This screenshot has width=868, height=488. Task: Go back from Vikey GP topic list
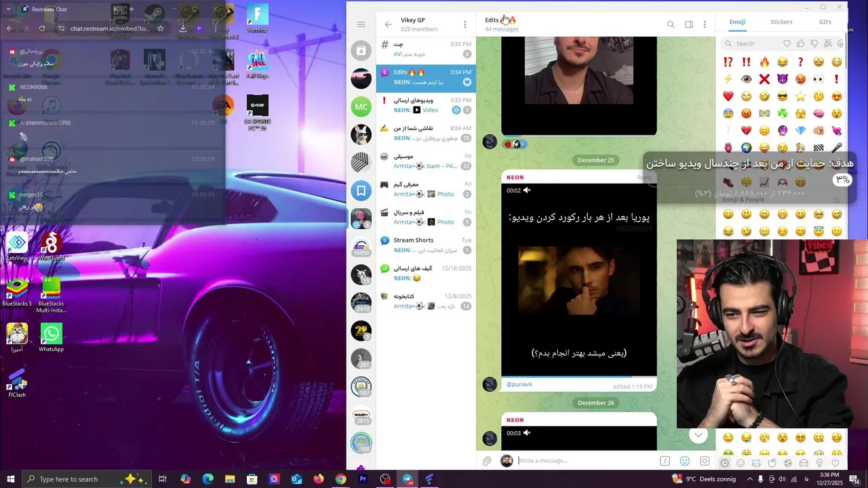coord(388,24)
